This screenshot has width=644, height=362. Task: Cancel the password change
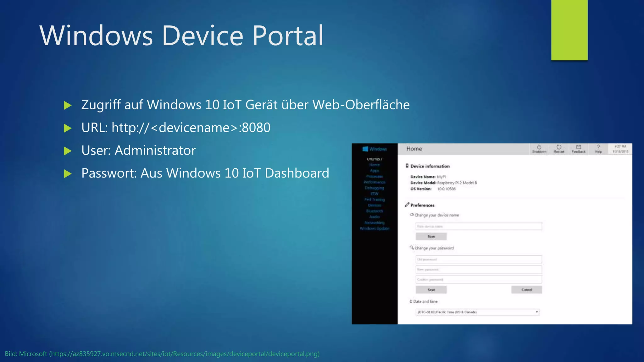click(527, 290)
